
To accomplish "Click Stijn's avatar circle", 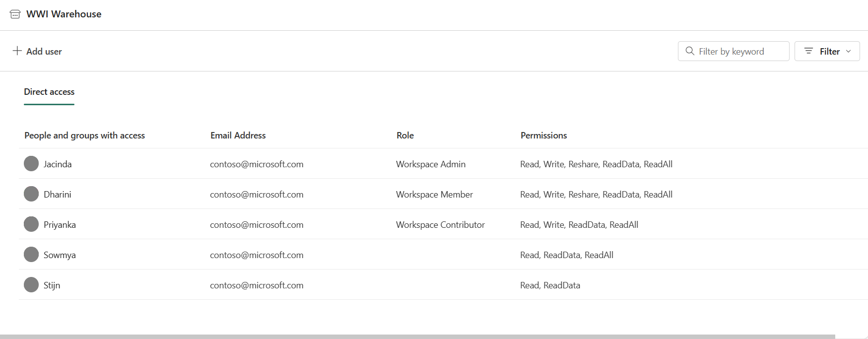I will pos(31,285).
